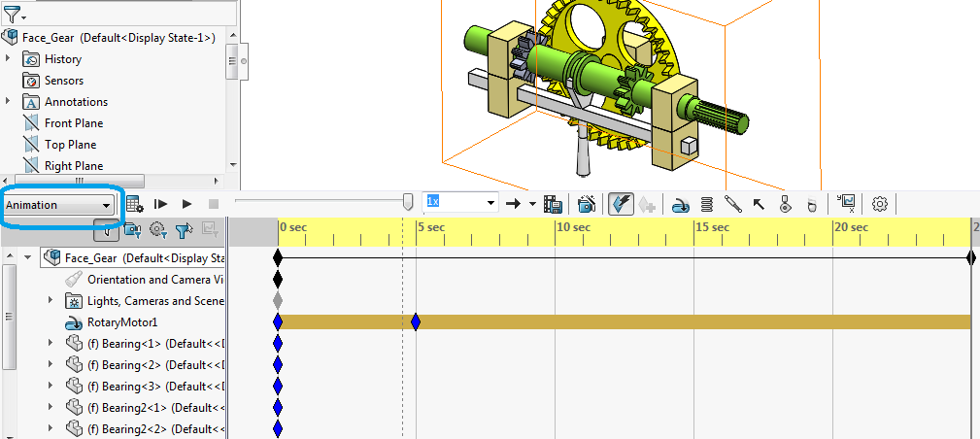Toggle the No Filter button
The height and width of the screenshot is (439, 980).
click(107, 231)
